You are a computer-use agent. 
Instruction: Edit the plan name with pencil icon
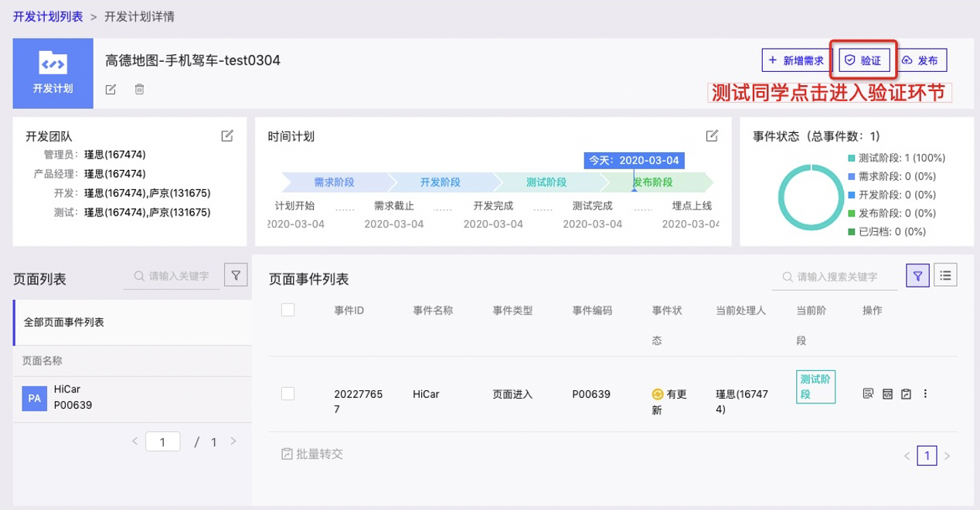point(111,90)
